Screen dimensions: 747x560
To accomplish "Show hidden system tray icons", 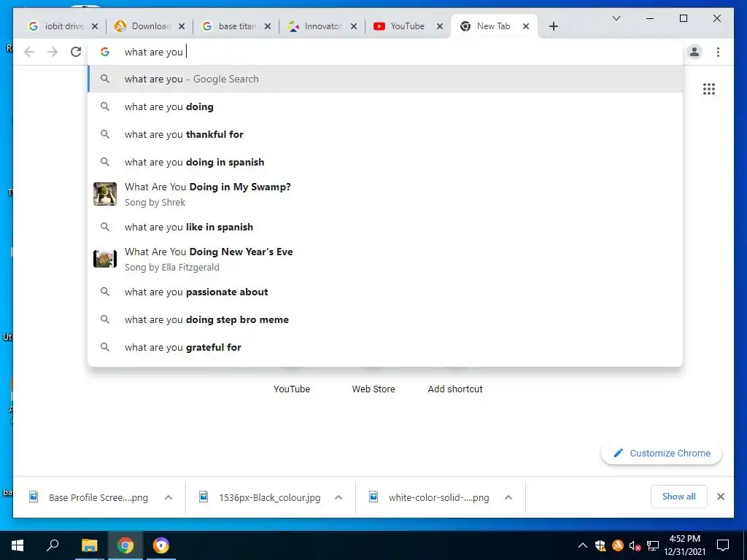I will point(583,545).
